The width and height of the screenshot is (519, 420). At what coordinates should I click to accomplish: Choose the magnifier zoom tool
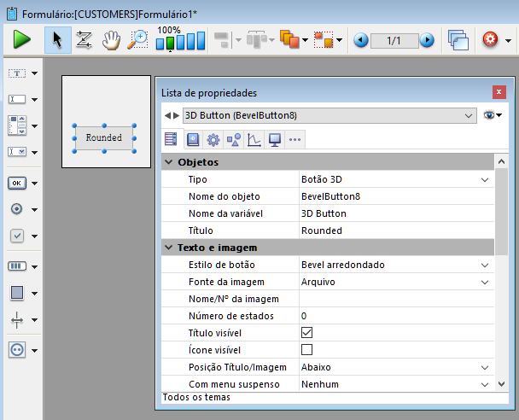(x=137, y=39)
